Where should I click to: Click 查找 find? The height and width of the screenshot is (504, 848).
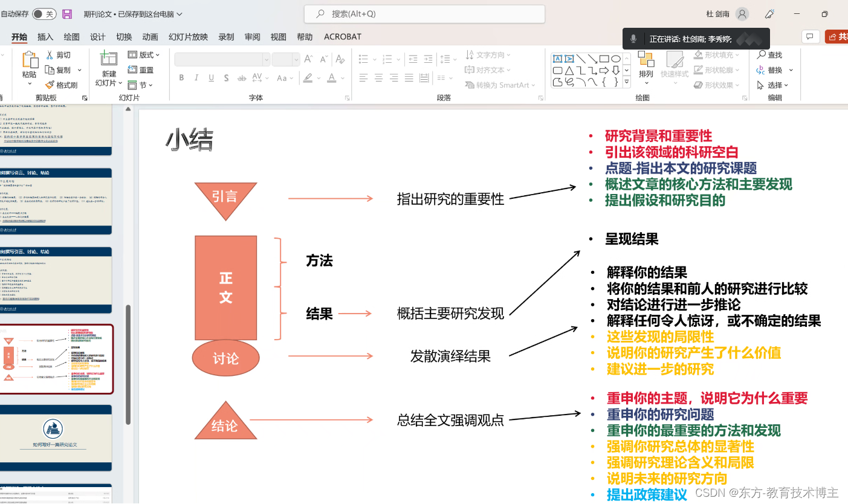coord(769,55)
